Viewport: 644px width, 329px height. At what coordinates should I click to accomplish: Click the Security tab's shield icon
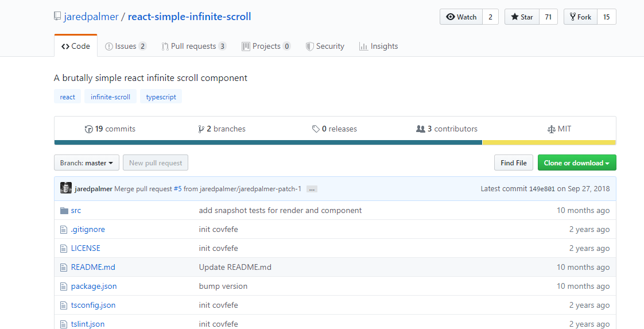tap(310, 47)
